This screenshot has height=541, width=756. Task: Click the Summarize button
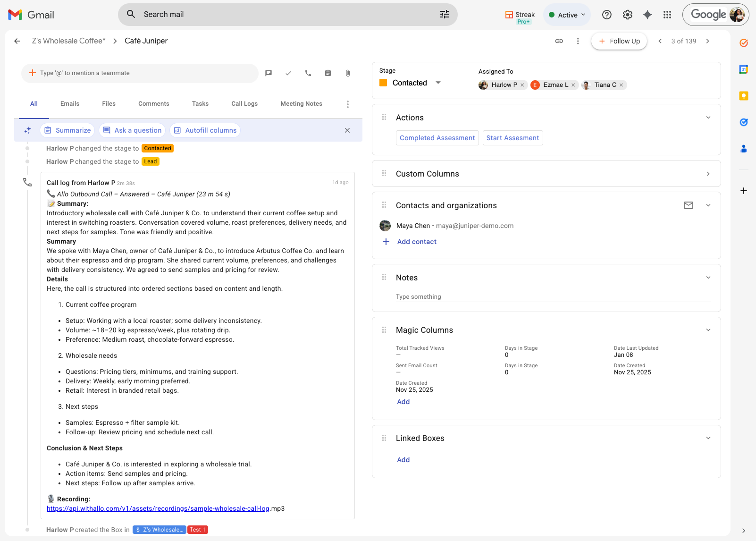click(67, 130)
